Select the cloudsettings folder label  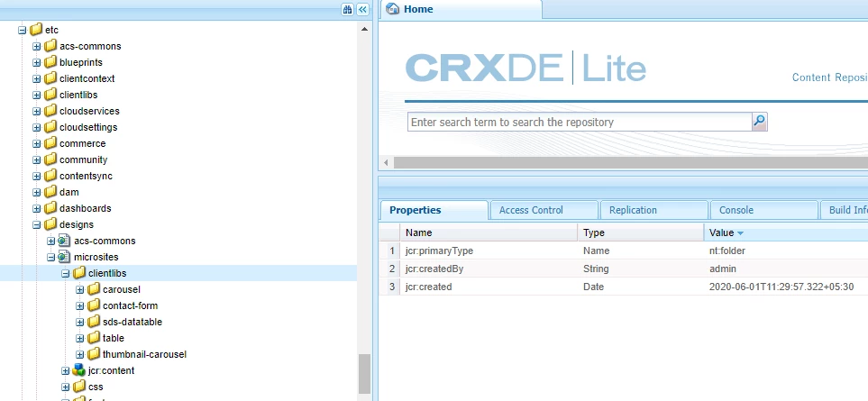tap(88, 127)
